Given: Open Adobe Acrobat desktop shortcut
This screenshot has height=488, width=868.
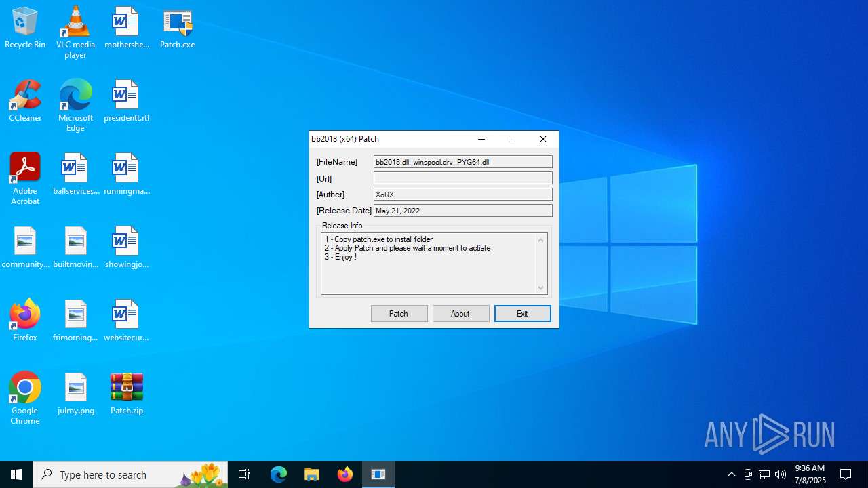Looking at the screenshot, I should (x=25, y=178).
